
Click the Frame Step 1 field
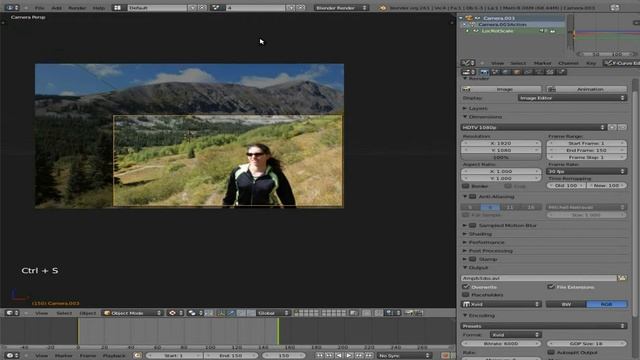[x=587, y=157]
